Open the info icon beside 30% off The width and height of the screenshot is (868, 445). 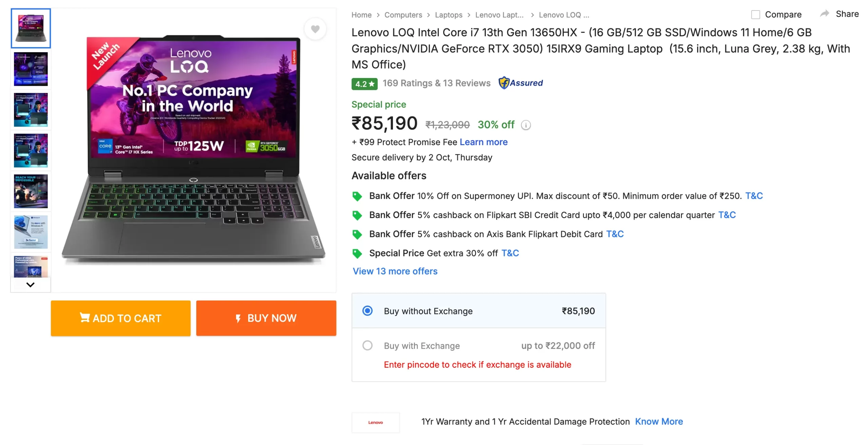[x=526, y=125]
